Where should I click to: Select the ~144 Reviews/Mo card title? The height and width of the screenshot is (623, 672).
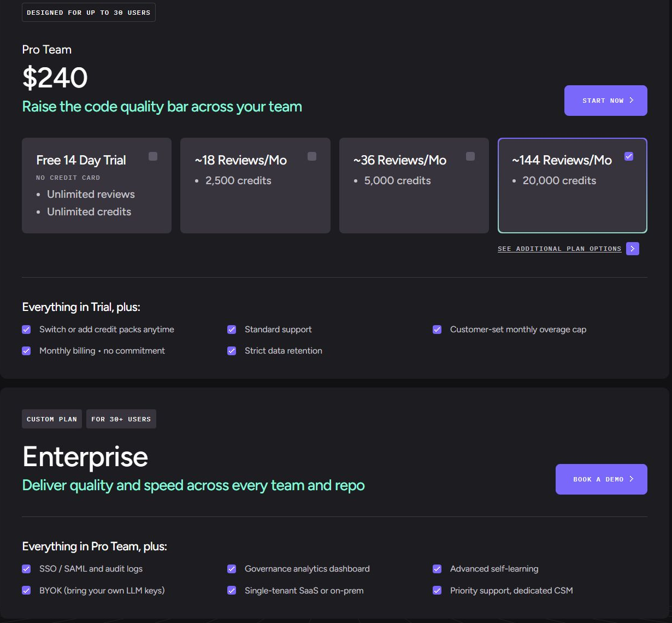(562, 160)
